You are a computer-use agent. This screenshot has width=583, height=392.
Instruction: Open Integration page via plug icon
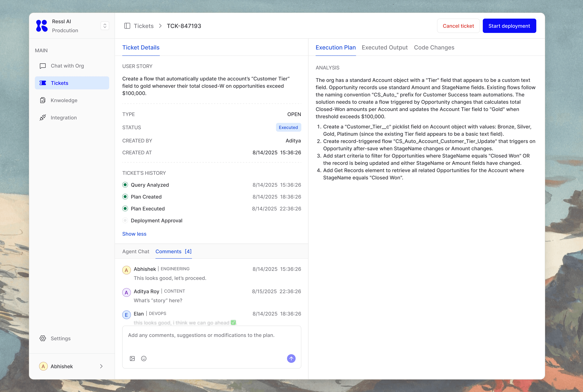(x=43, y=117)
